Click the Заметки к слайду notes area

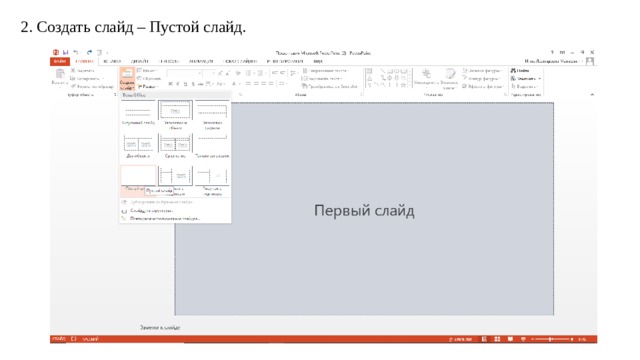pyautogui.click(x=160, y=327)
